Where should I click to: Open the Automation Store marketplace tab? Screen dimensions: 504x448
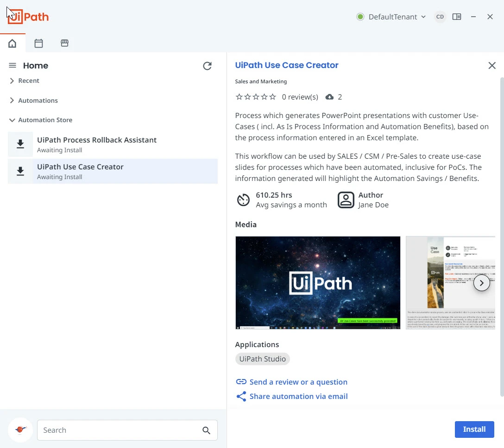click(x=64, y=43)
